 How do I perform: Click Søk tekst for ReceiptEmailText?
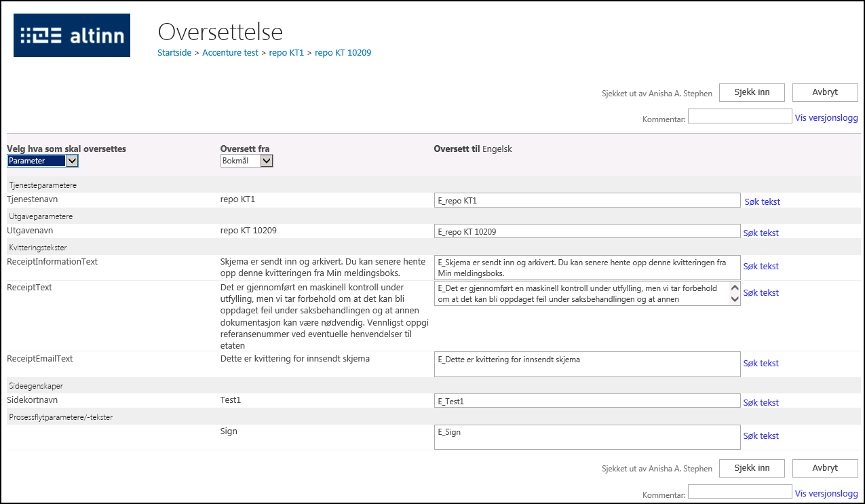[761, 363]
